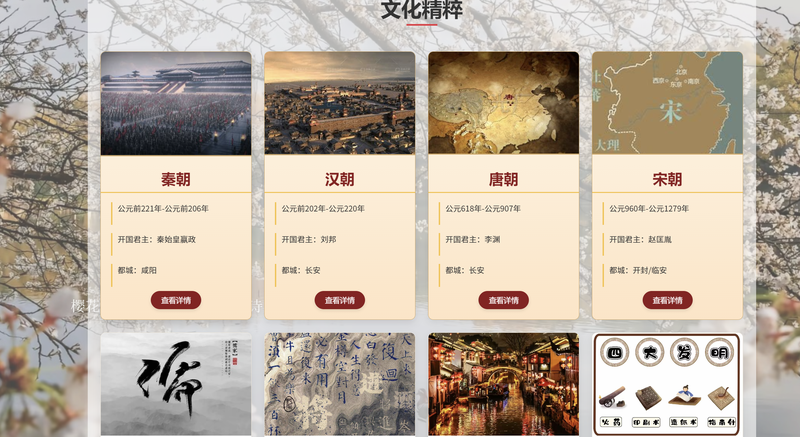Select the Qin dynasty army palace image
The height and width of the screenshot is (437, 800).
[176, 103]
